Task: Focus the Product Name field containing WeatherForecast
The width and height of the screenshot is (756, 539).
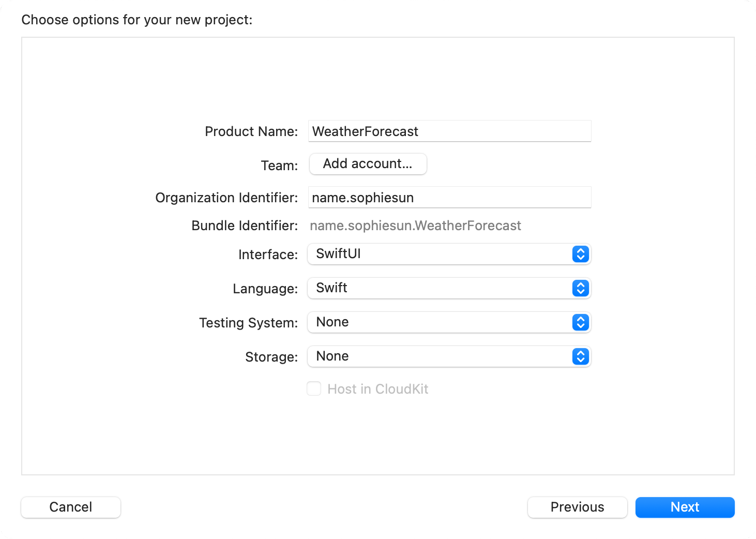Action: 449,131
